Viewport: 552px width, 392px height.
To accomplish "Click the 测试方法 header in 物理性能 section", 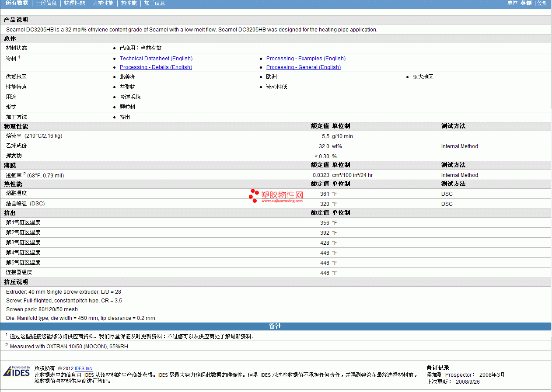I will point(453,126).
